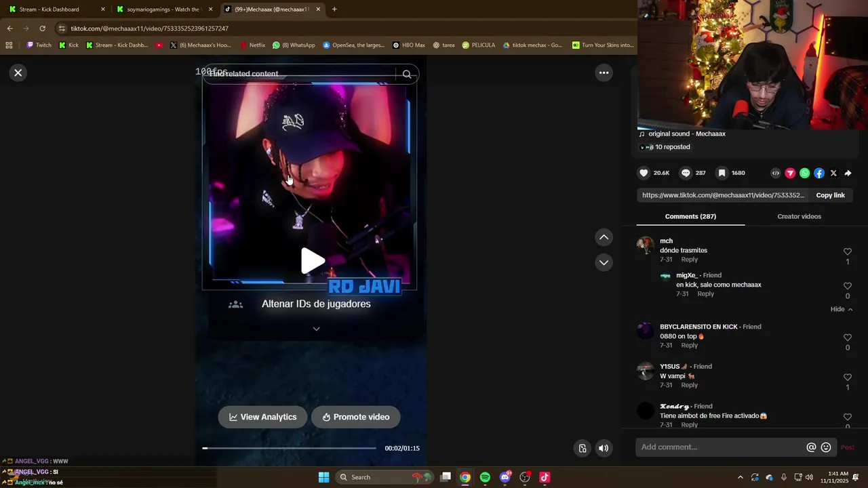Image resolution: width=868 pixels, height=488 pixels.
Task: Open Netflix bookmark
Action: pos(252,45)
